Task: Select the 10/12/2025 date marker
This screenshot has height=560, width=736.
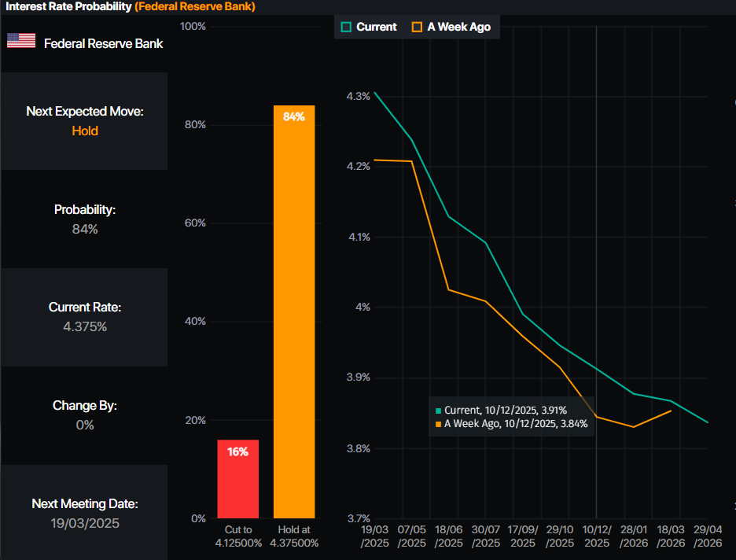Action: 597,536
